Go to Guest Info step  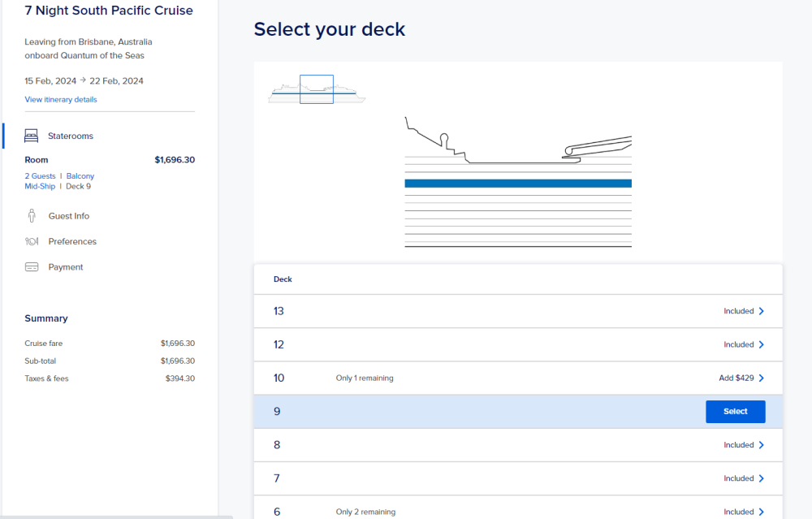(x=69, y=216)
